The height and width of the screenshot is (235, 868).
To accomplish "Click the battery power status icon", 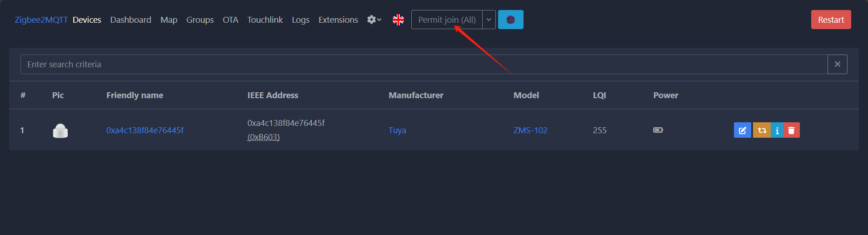I will coord(658,130).
